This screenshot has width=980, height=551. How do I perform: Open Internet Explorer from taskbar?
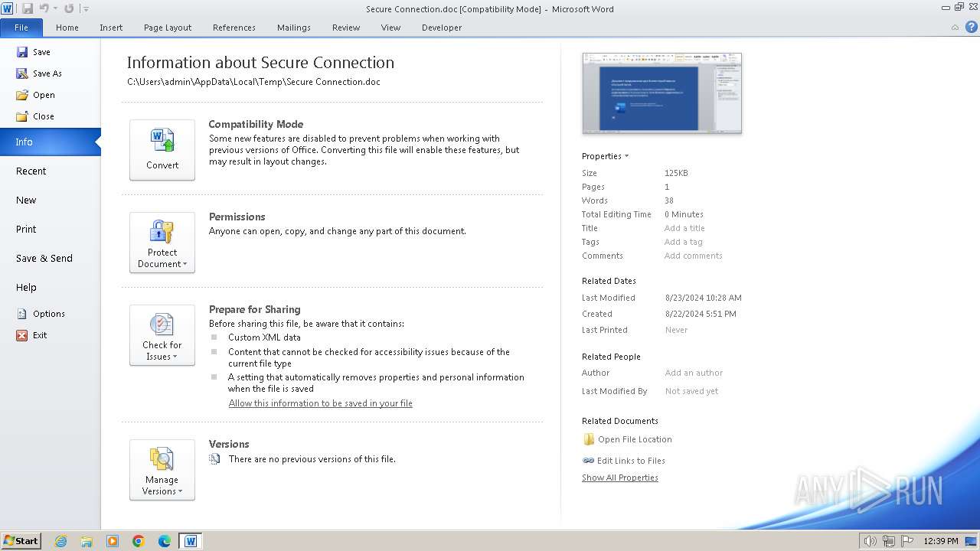(x=60, y=541)
